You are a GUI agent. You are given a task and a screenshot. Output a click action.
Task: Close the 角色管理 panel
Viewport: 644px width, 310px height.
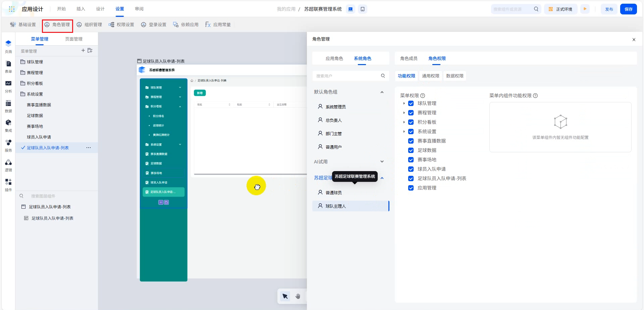(634, 40)
